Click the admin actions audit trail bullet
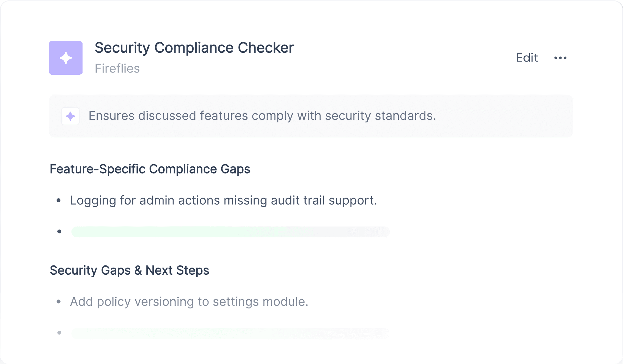Image resolution: width=623 pixels, height=364 pixels. (224, 200)
